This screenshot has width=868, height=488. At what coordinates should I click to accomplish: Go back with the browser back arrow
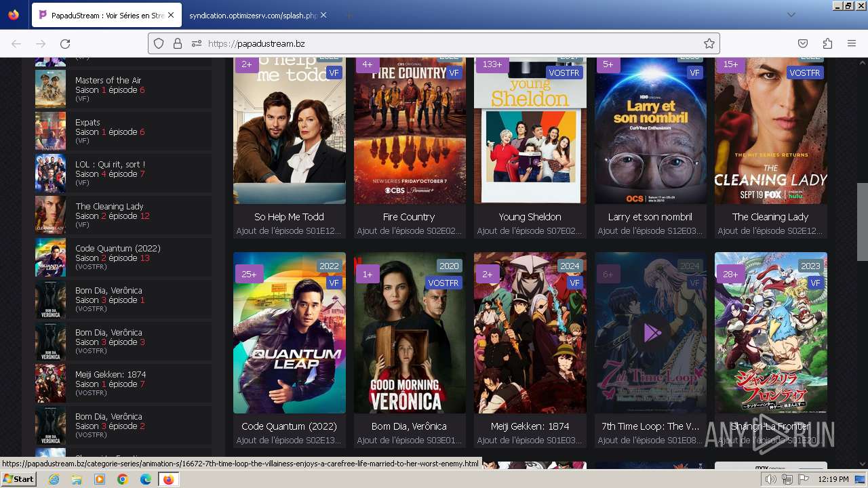click(16, 43)
